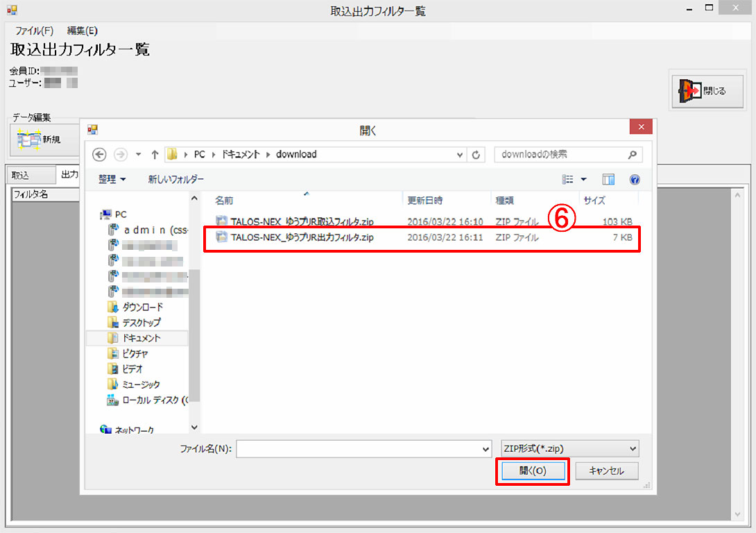
Task: Click the キャンセル button
Action: [607, 471]
